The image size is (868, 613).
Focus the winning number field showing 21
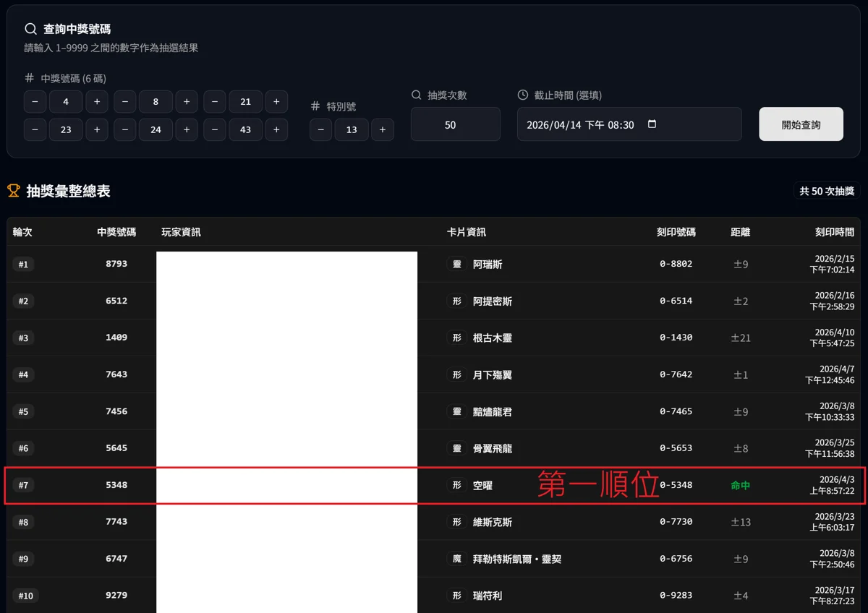coord(245,102)
